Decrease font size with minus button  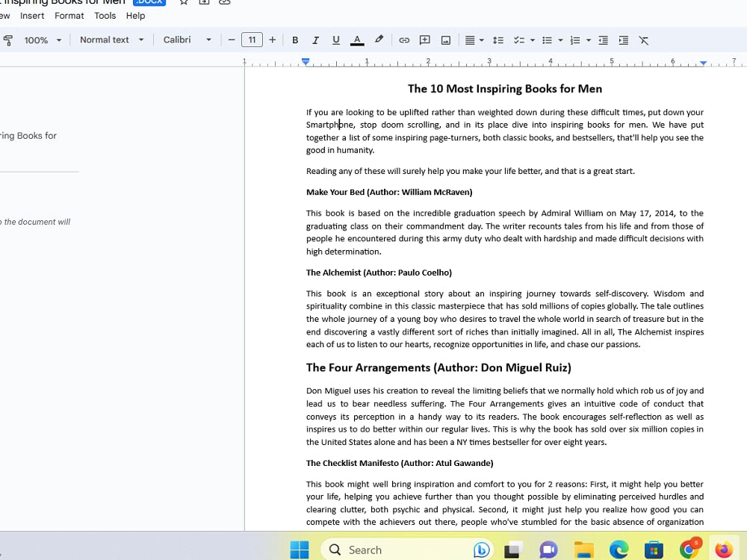pos(232,40)
